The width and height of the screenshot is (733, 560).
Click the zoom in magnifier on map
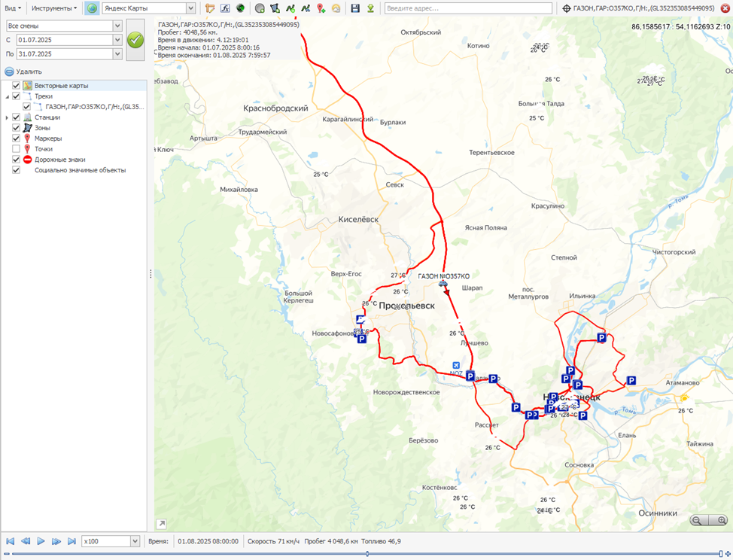(721, 520)
